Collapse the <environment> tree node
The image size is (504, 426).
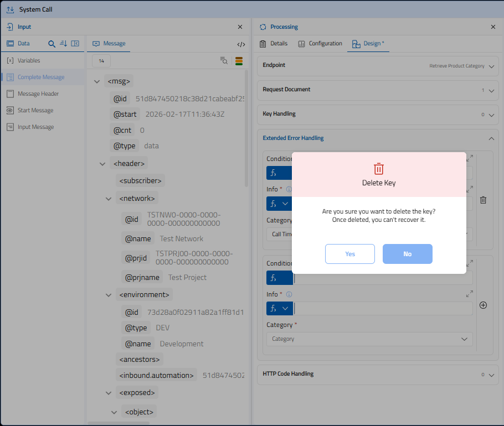click(x=109, y=295)
